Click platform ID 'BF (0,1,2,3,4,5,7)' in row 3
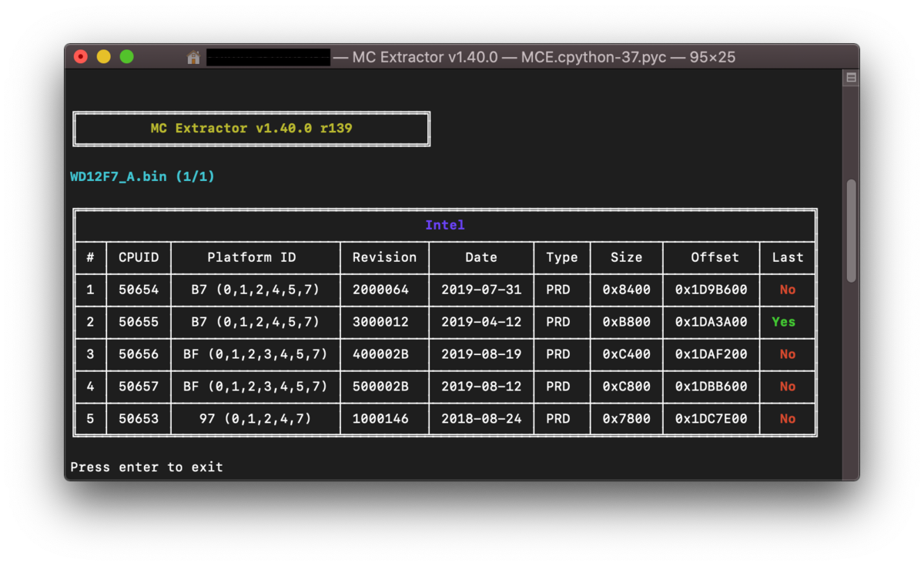Screen dimensions: 924x566 click(256, 354)
